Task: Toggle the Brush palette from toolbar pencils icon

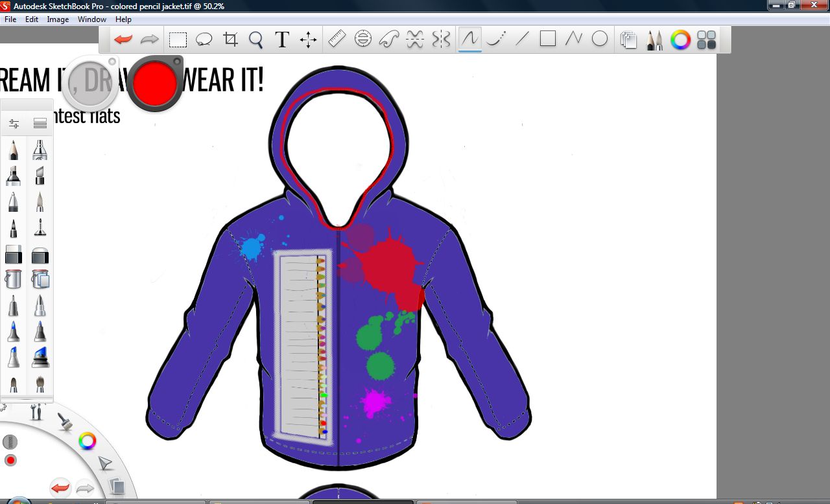Action: (654, 40)
